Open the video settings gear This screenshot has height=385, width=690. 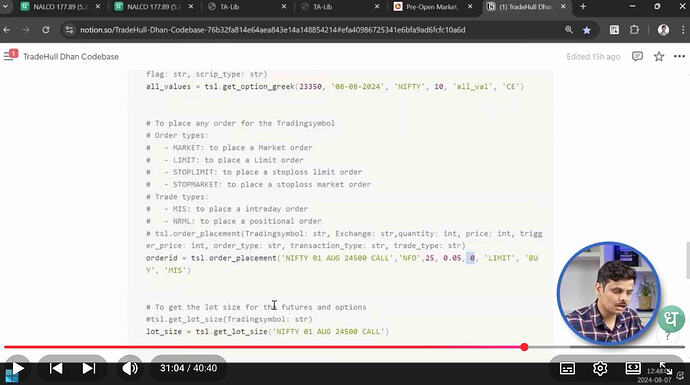click(600, 368)
